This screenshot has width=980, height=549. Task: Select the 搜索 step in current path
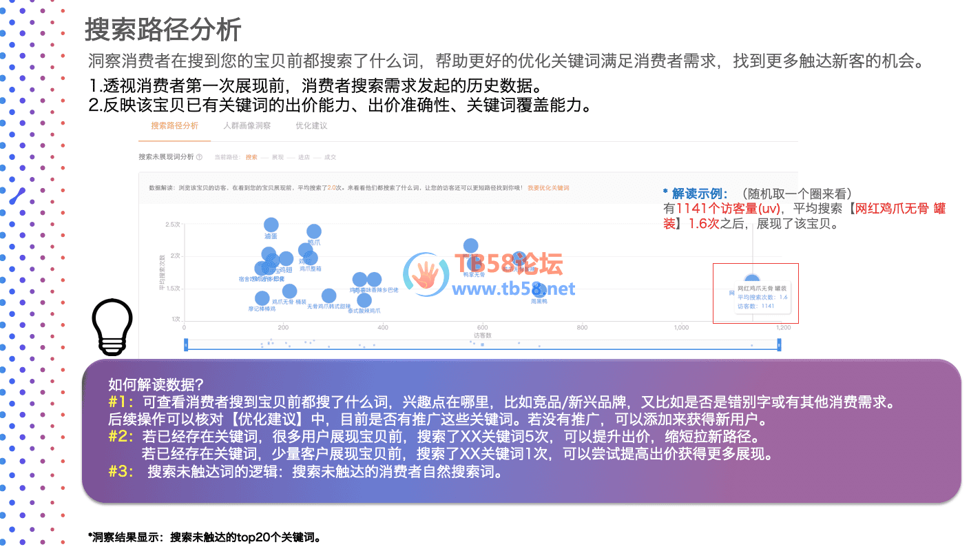point(251,157)
